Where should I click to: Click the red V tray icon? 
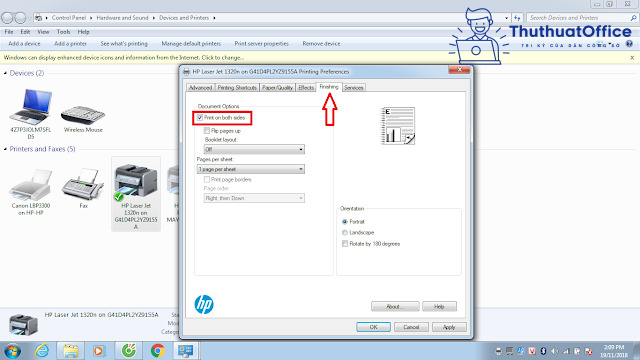(x=532, y=351)
